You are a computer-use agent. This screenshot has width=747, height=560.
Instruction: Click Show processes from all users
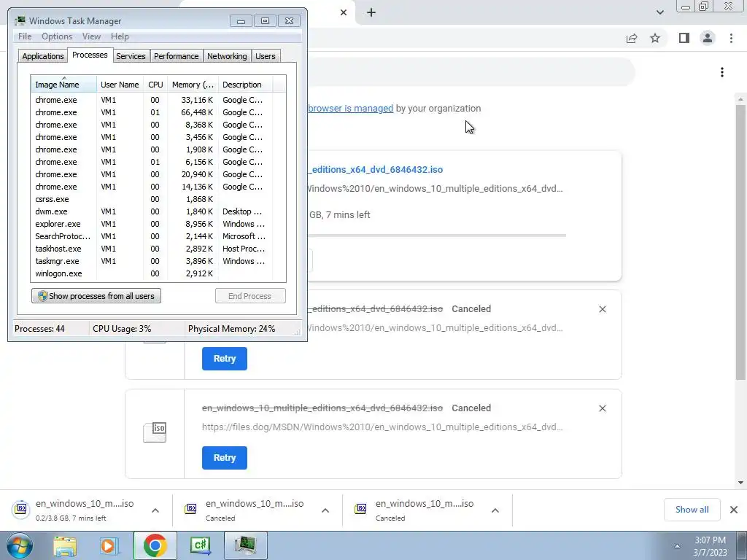coord(96,296)
